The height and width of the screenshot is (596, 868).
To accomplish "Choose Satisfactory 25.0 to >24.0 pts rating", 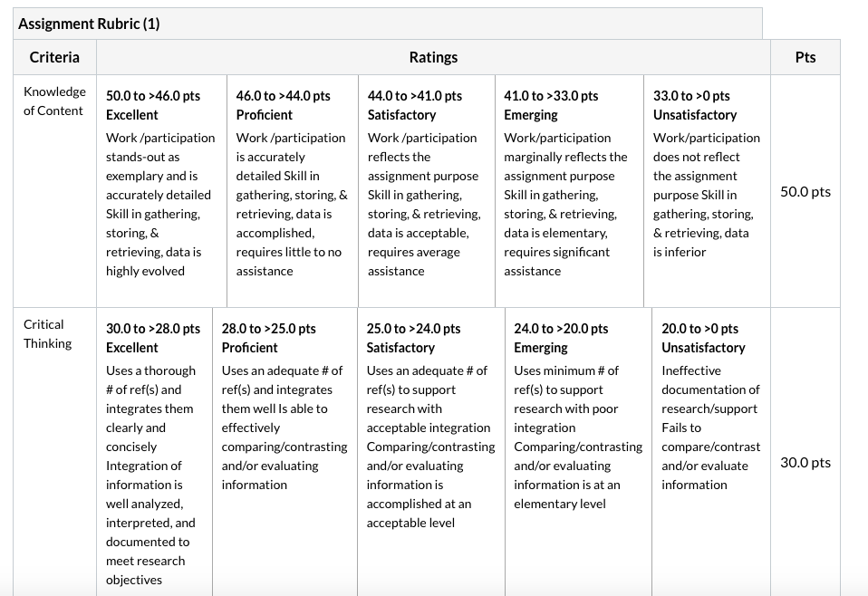I will [431, 452].
